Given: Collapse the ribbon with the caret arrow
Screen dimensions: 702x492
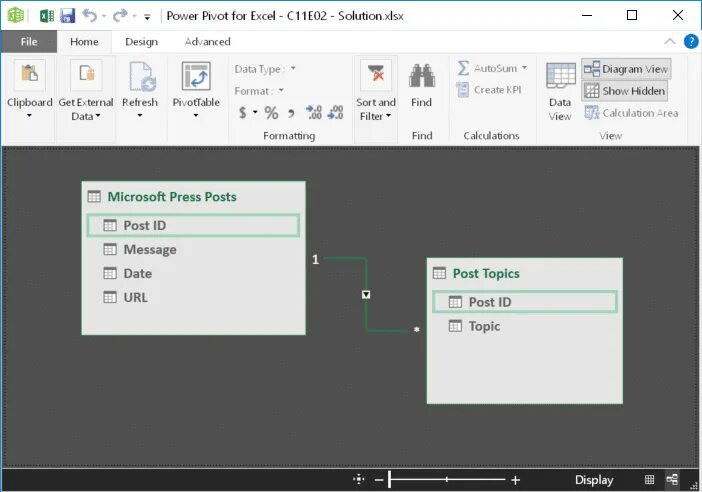Looking at the screenshot, I should 670,42.
